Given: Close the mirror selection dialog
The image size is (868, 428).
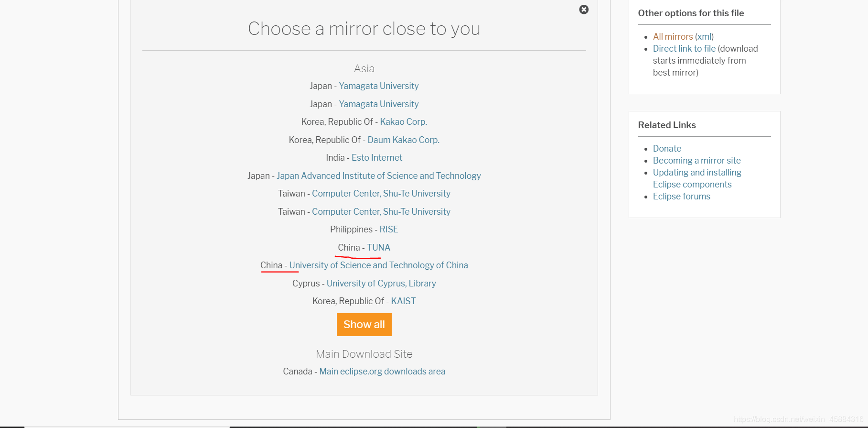Looking at the screenshot, I should coord(584,10).
